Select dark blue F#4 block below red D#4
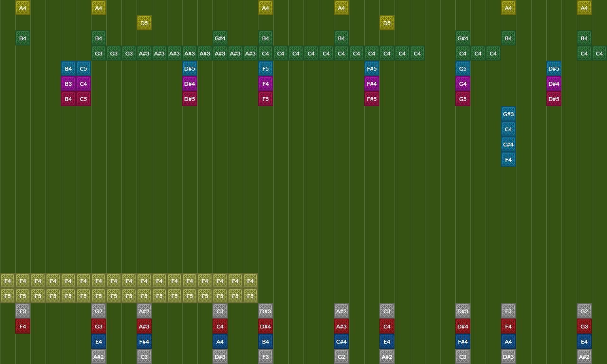 [463, 341]
